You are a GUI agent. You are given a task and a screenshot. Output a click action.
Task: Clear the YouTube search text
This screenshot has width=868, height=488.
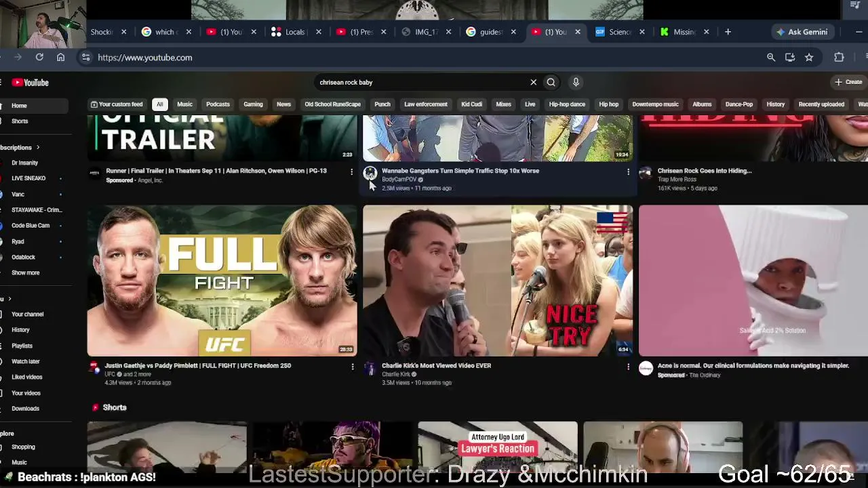tap(533, 83)
